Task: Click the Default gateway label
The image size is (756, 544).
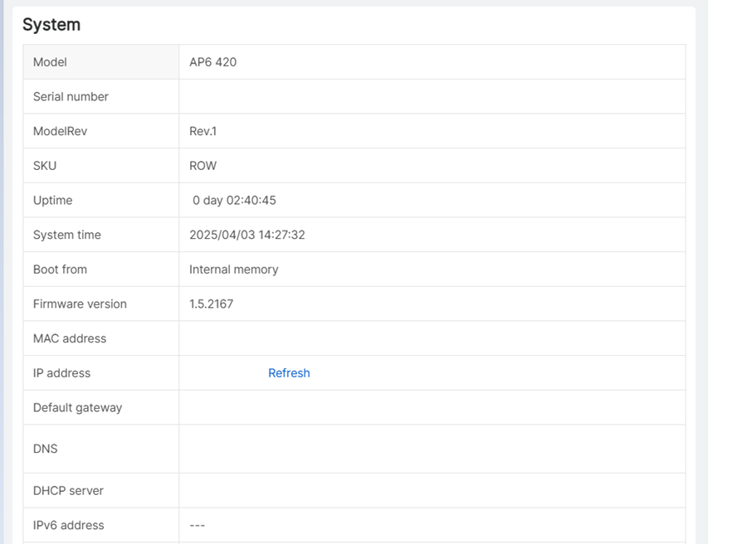Action: (77, 408)
